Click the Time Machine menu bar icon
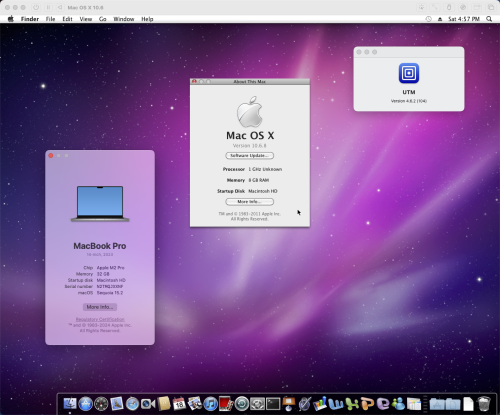The image size is (500, 415). [429, 19]
